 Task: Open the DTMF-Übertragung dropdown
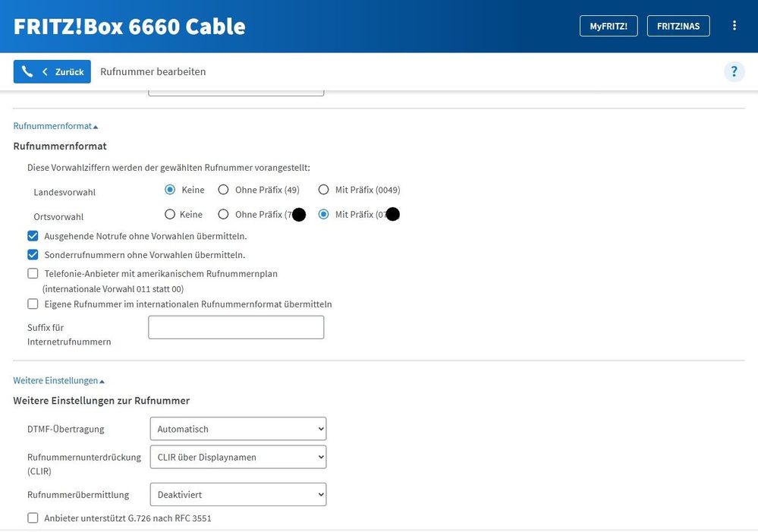(238, 429)
